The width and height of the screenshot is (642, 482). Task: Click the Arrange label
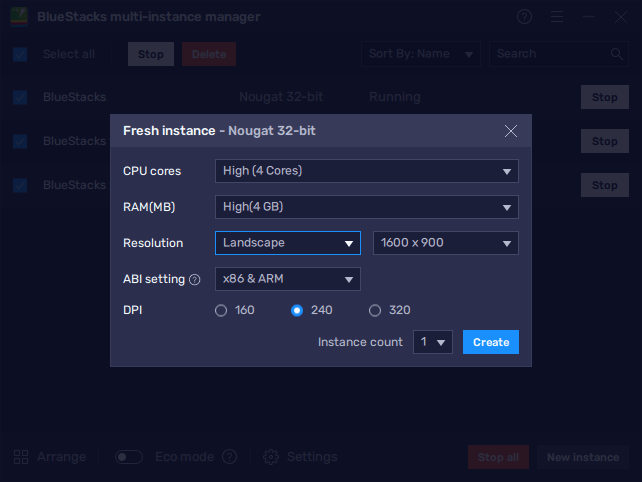pos(61,457)
